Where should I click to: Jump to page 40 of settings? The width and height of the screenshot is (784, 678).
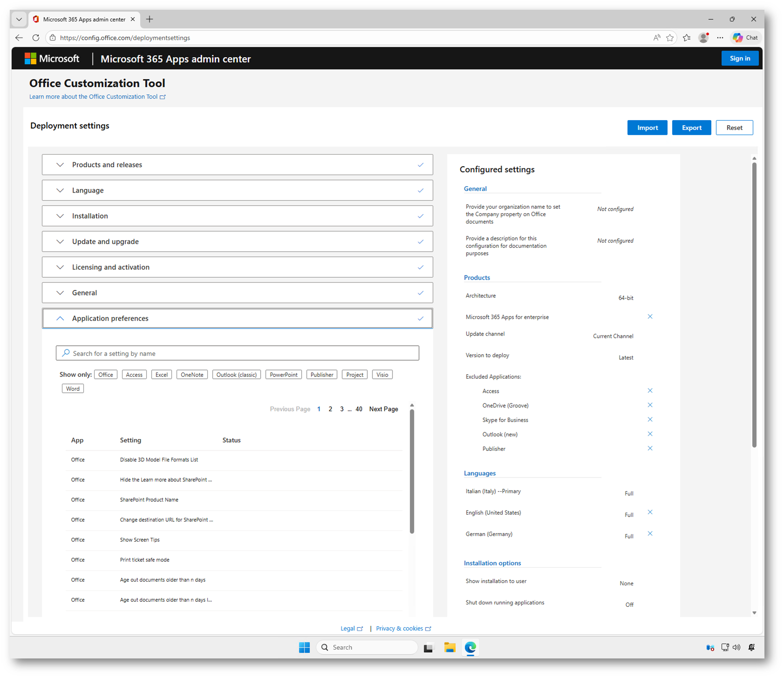(358, 409)
